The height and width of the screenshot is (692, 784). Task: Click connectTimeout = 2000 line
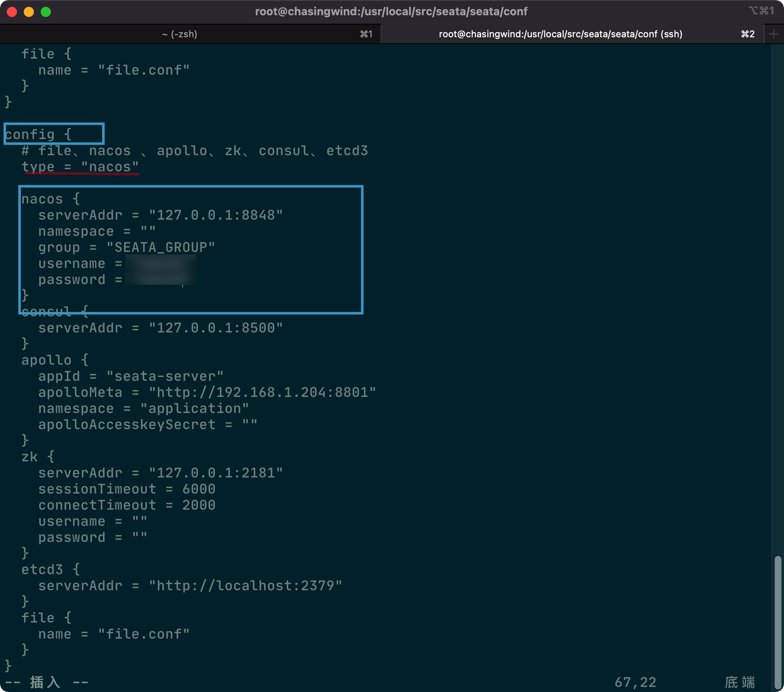[127, 505]
